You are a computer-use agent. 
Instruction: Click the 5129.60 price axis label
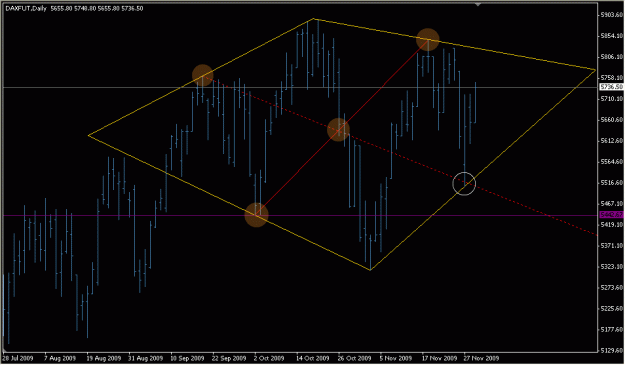coord(612,351)
